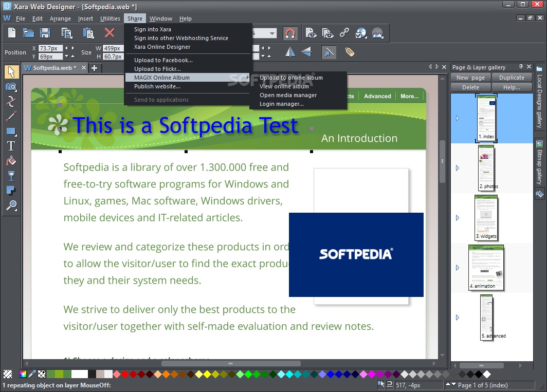Click the Publish website broadcast icon
The height and width of the screenshot is (392, 547).
(x=377, y=33)
